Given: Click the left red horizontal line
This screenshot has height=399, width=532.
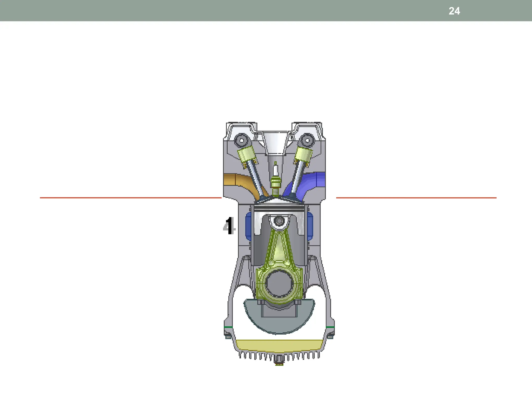Looking at the screenshot, I should point(130,198).
